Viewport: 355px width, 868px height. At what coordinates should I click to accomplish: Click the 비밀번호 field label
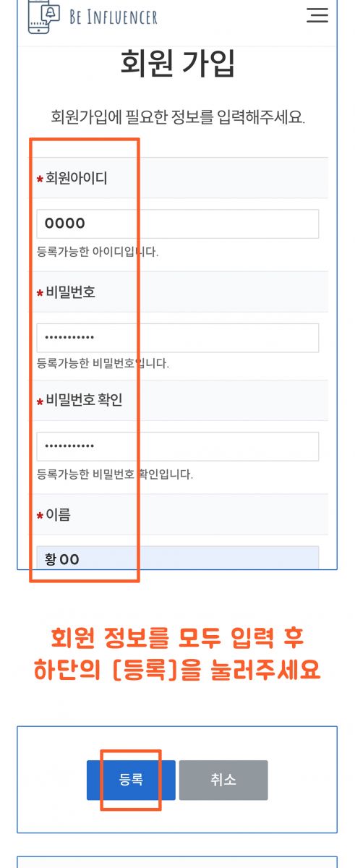[x=70, y=292]
